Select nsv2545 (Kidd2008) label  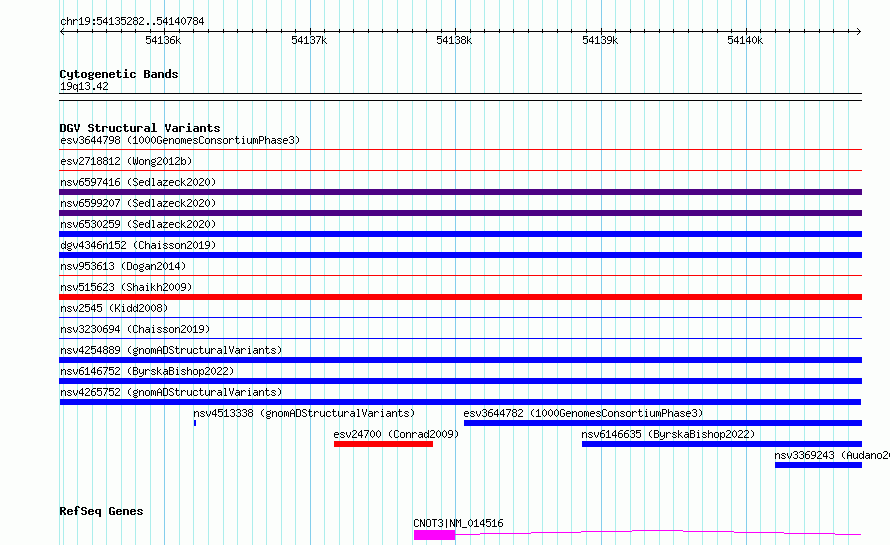(114, 308)
